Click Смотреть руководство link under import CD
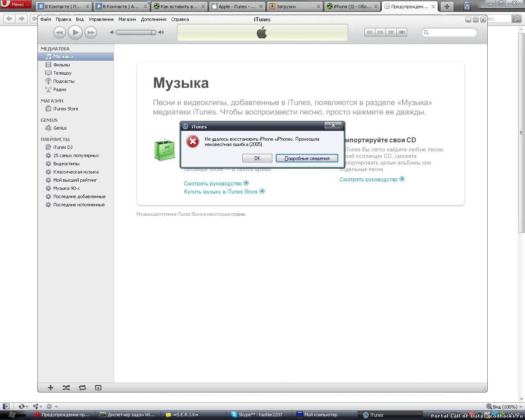This screenshot has width=525, height=420. [x=372, y=179]
